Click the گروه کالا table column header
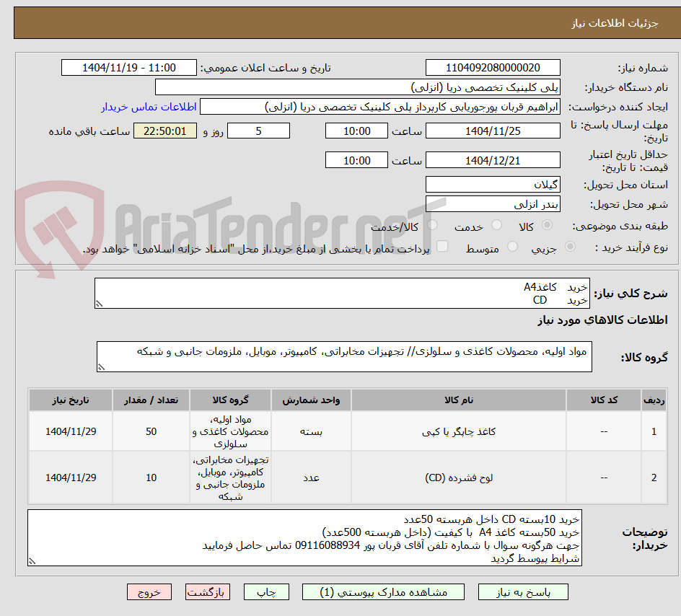Image resolution: width=681 pixels, height=616 pixels. click(x=230, y=400)
